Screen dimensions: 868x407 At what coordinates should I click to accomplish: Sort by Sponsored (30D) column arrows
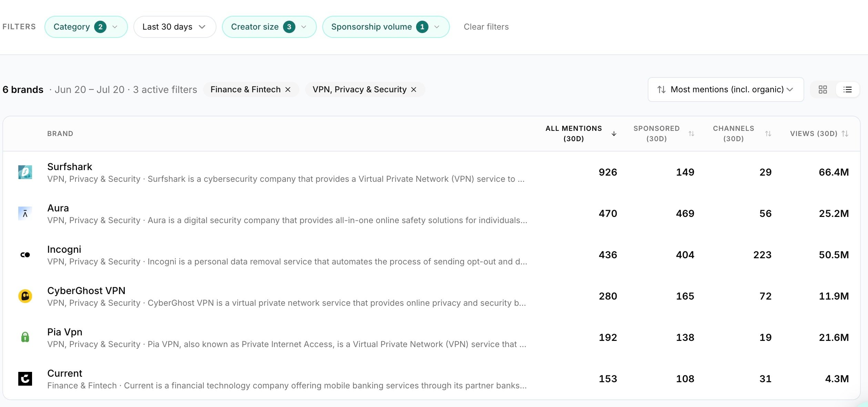point(691,134)
